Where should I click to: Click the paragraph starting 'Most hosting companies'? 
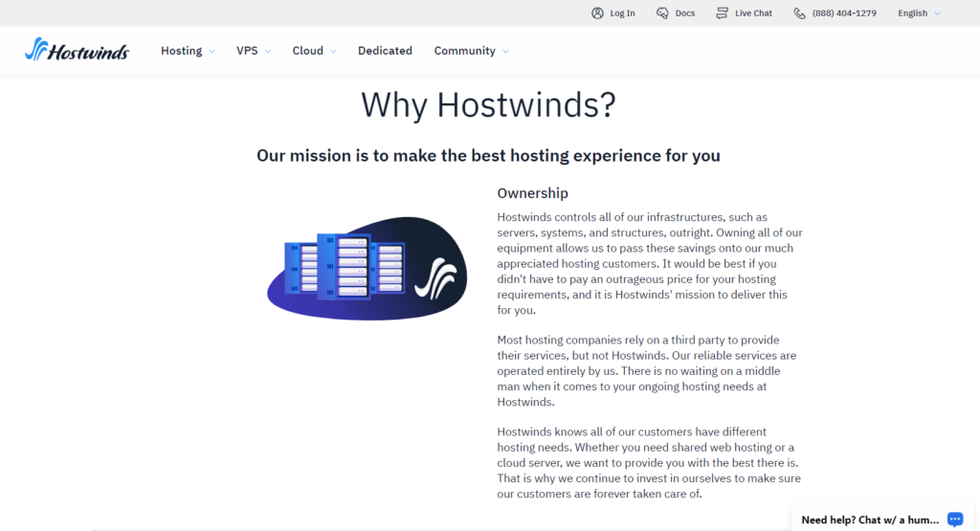[647, 371]
